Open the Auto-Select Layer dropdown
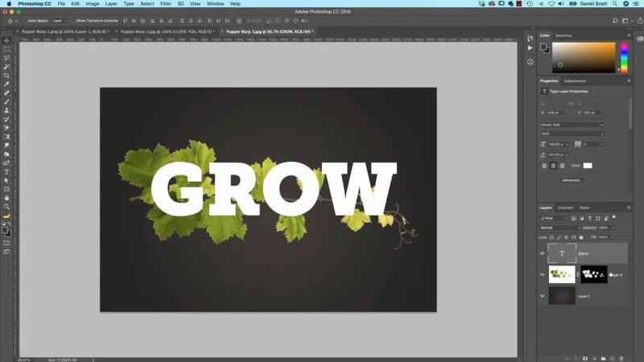 59,21
